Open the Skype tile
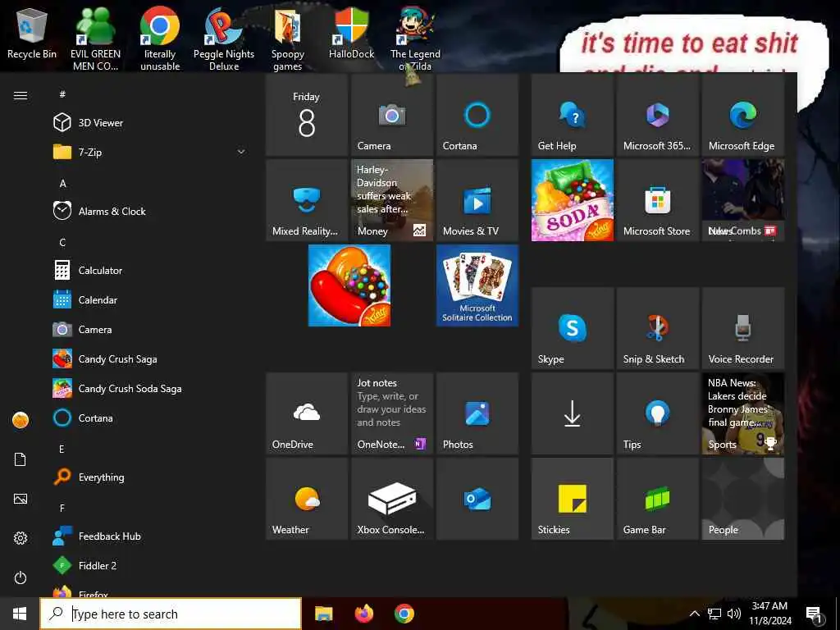 pos(572,328)
